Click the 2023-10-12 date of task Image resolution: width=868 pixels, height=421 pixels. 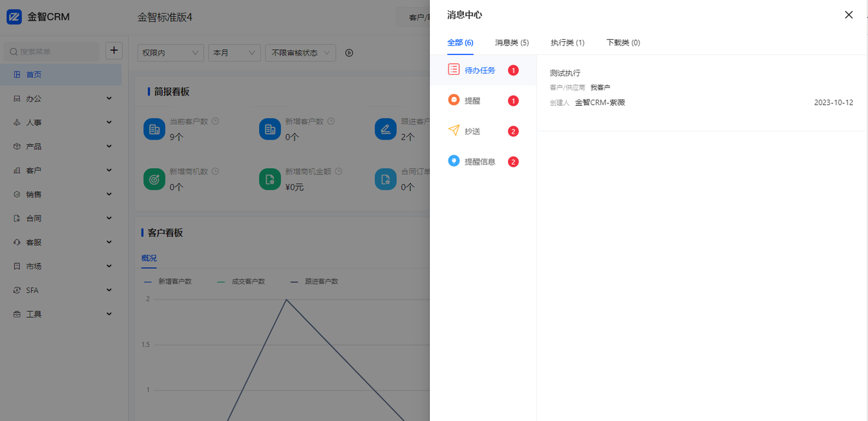pos(833,102)
